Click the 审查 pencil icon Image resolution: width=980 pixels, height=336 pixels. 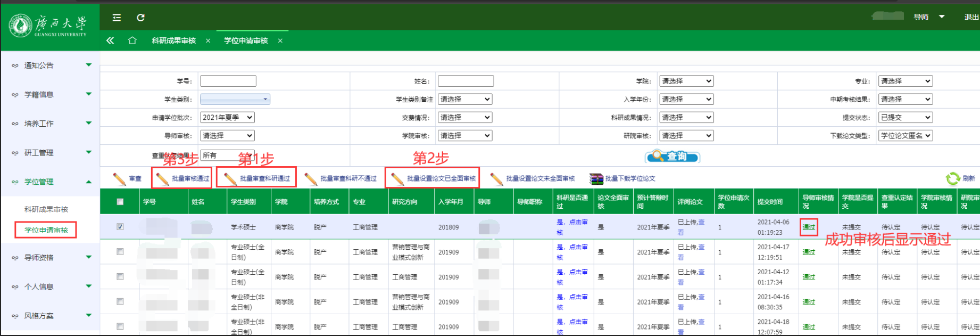coord(120,179)
